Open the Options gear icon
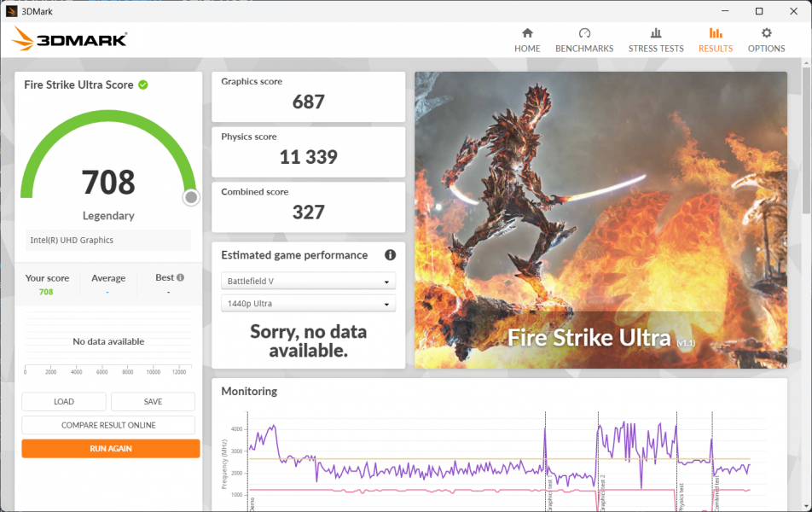 tap(766, 33)
